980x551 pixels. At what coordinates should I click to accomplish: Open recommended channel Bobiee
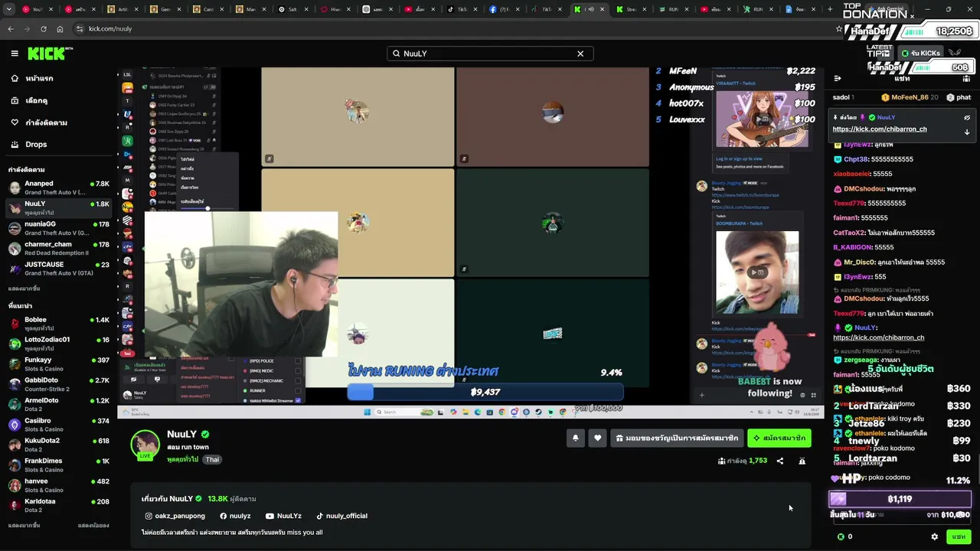click(x=59, y=324)
